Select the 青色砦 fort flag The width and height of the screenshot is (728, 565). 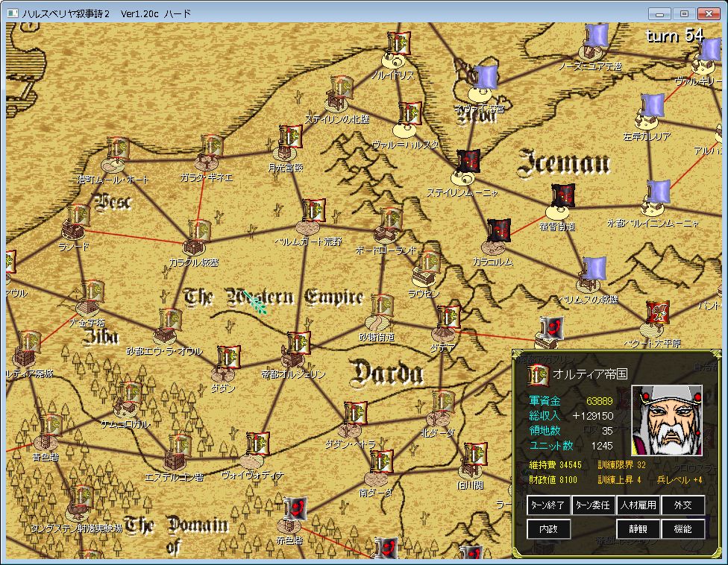click(x=51, y=426)
